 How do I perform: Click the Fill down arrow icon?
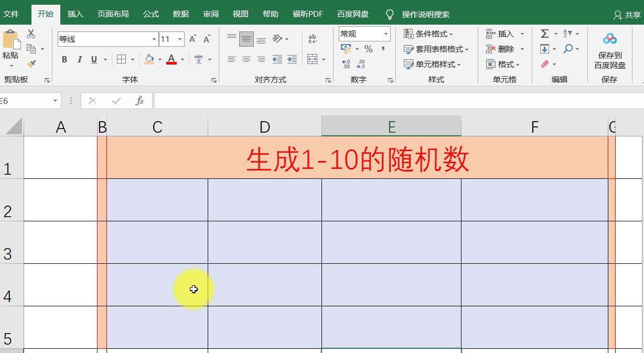point(544,49)
